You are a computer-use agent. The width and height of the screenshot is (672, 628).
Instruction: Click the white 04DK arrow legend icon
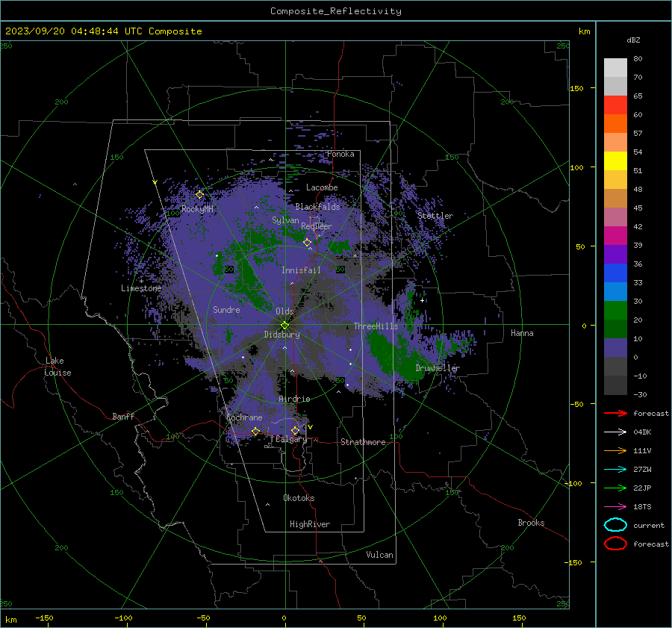pos(615,432)
